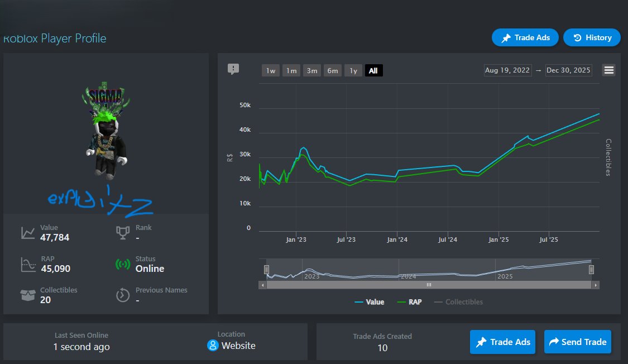
Task: Click the 50k y-axis label
Action: pos(245,105)
